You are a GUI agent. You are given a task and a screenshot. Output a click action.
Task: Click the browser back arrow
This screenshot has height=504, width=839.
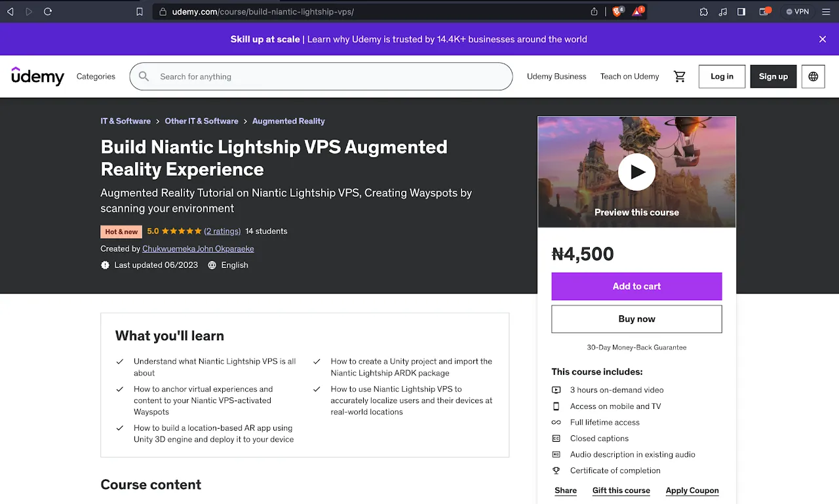coord(10,12)
